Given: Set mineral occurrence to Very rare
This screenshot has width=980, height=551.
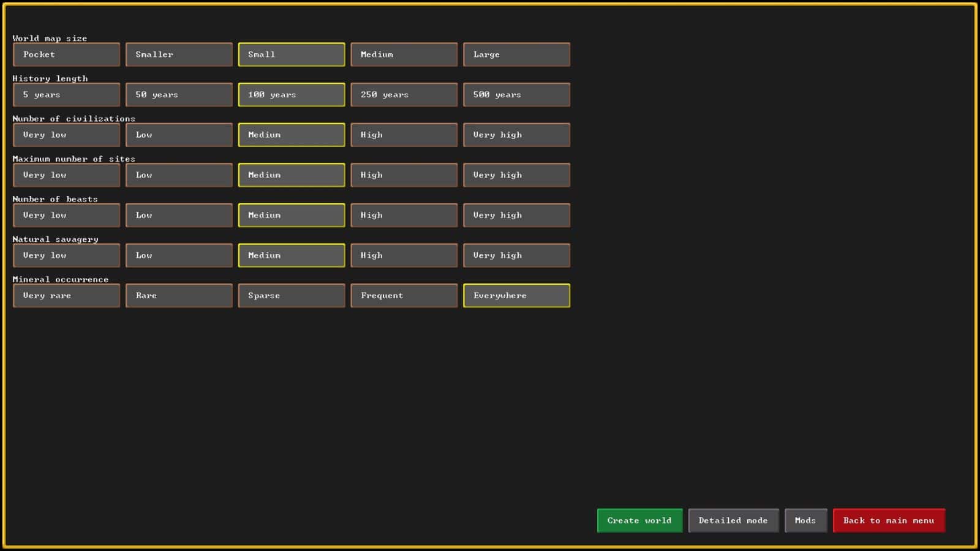Looking at the screenshot, I should [x=66, y=296].
